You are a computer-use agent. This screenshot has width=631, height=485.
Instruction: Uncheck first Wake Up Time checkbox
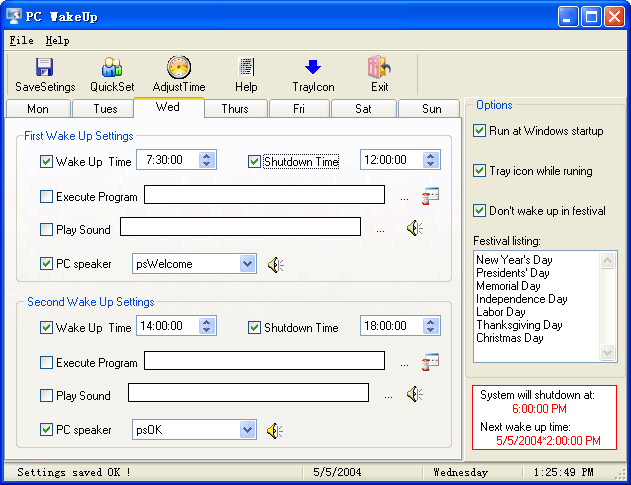[x=46, y=162]
